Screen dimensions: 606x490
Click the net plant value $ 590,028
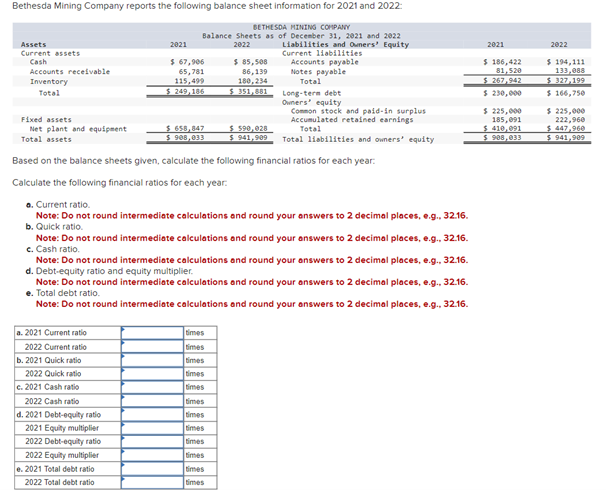pos(248,128)
